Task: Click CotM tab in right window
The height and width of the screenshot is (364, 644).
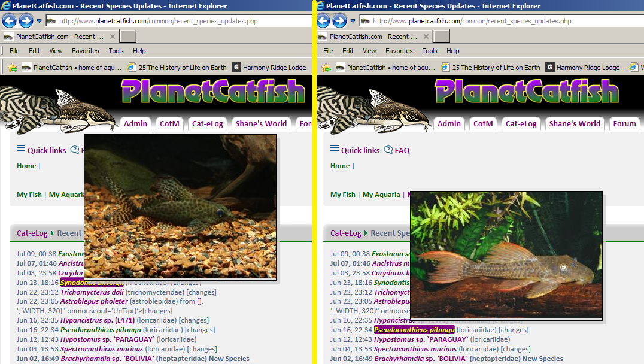Action: [x=484, y=124]
